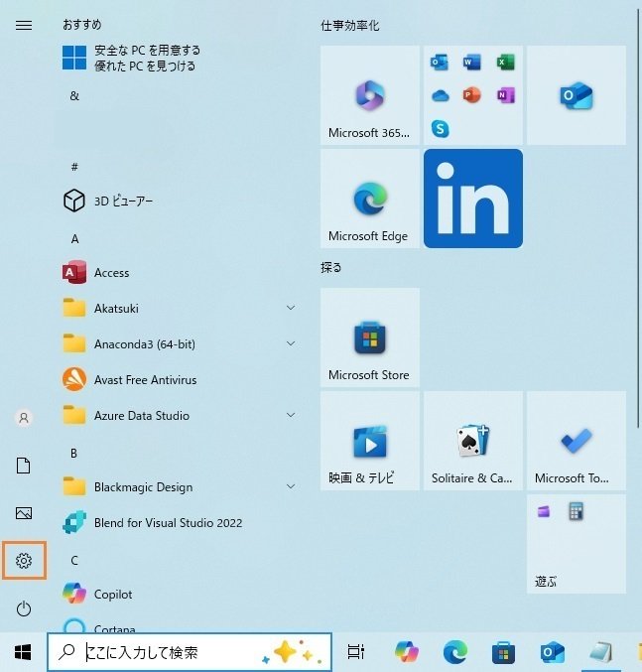Open Blend for Visual Studio 2022
This screenshot has width=642, height=672.
(x=180, y=523)
